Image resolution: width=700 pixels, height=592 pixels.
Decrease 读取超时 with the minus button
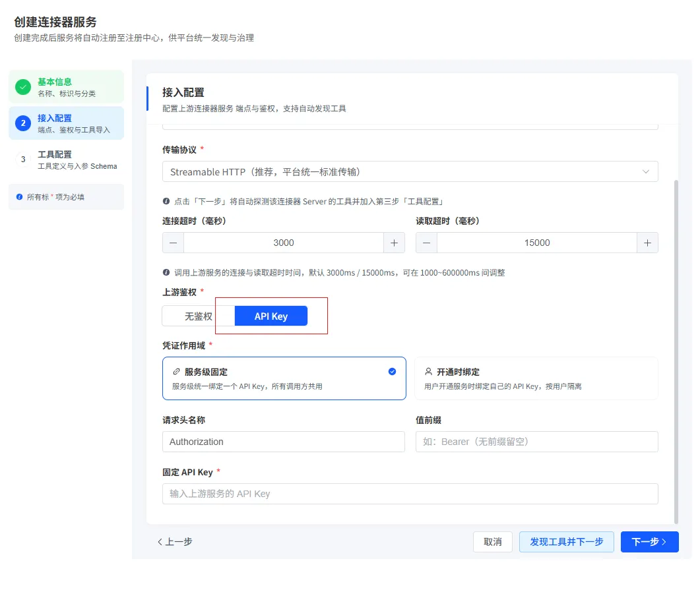(426, 243)
